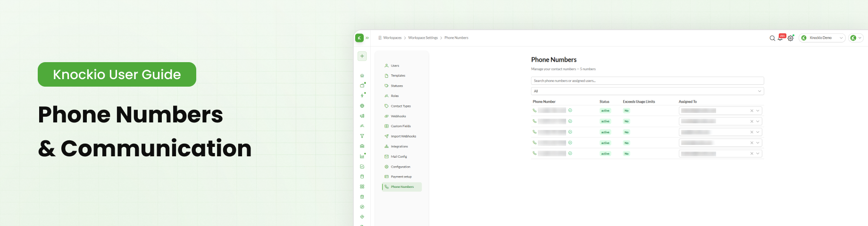Image resolution: width=868 pixels, height=226 pixels.
Task: Open Templates in settings menu
Action: point(402,76)
